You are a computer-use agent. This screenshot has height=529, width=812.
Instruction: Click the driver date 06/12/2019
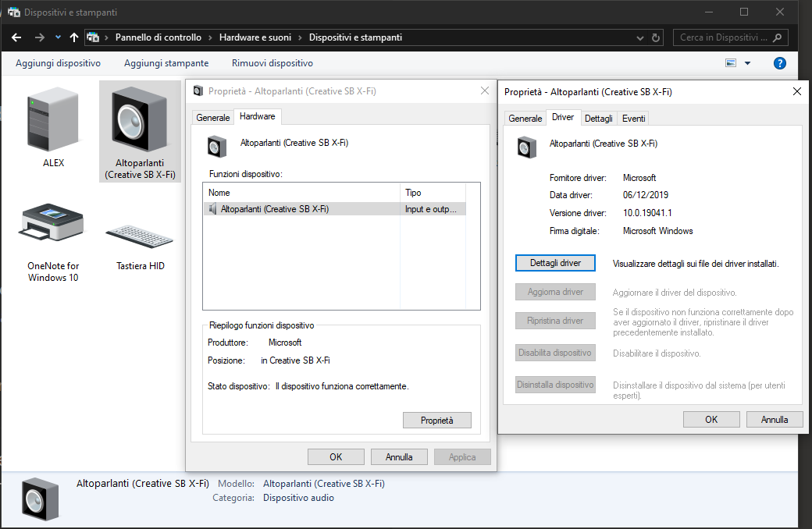point(645,195)
